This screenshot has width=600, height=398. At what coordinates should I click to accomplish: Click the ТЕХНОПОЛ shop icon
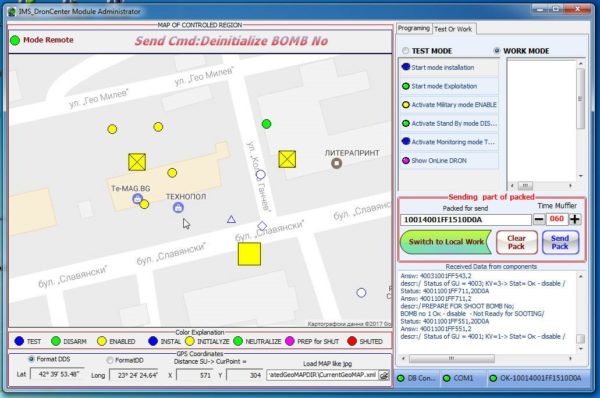pyautogui.click(x=178, y=207)
